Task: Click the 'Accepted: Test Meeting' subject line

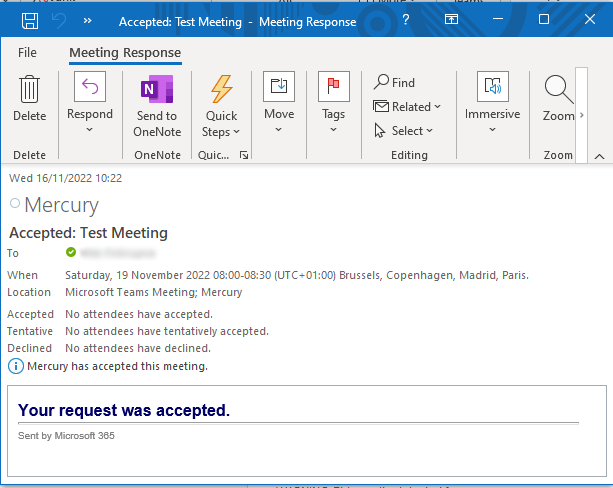Action: 89,233
